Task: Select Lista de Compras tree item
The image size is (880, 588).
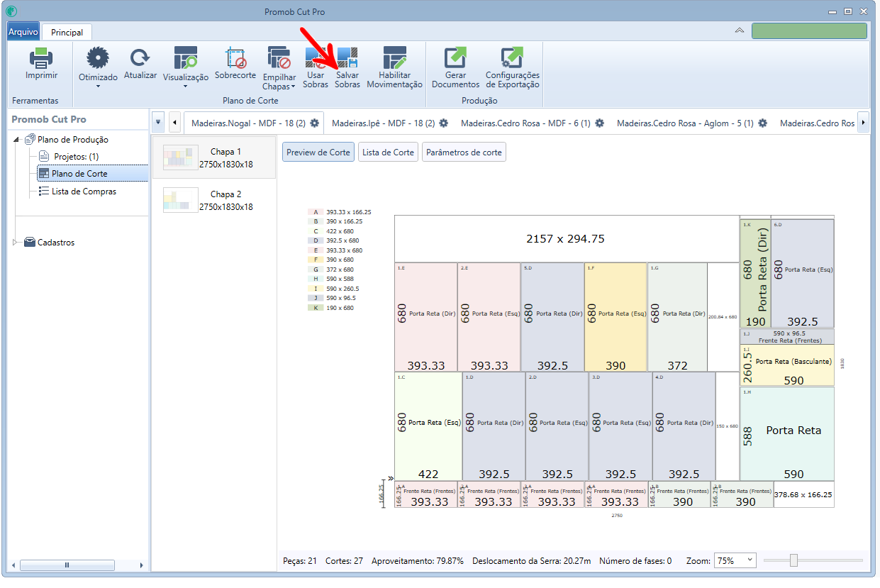Action: (84, 192)
